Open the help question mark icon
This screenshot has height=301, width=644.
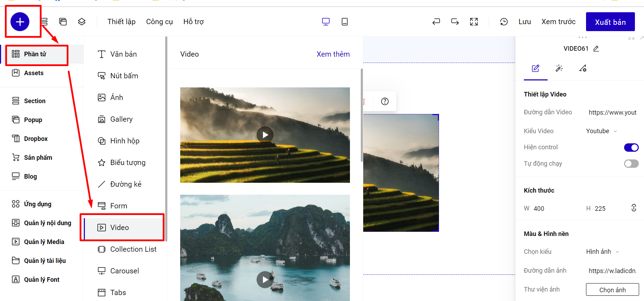385,101
